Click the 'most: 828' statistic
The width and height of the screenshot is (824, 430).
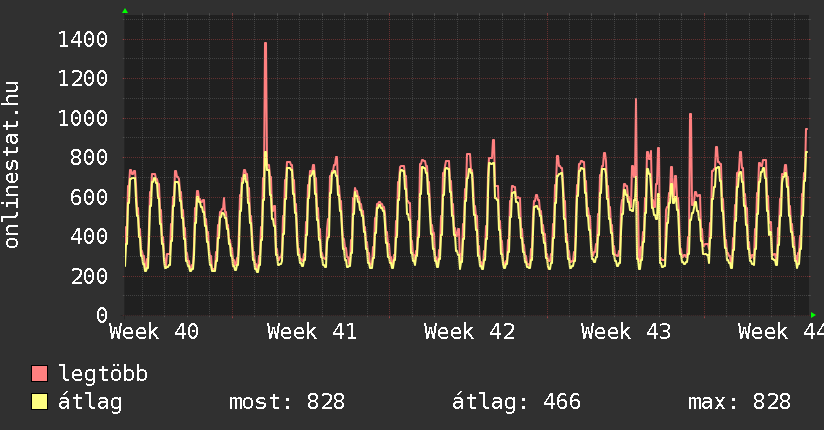[x=287, y=402]
